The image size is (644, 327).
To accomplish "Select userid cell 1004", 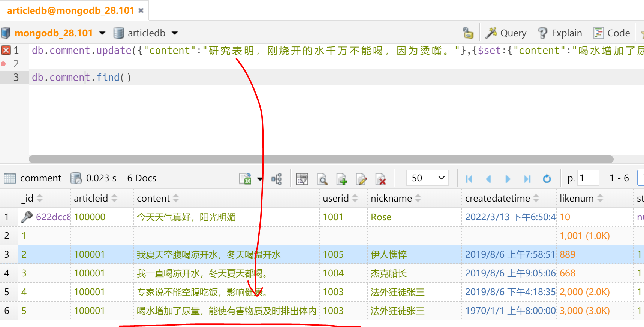I will click(343, 273).
